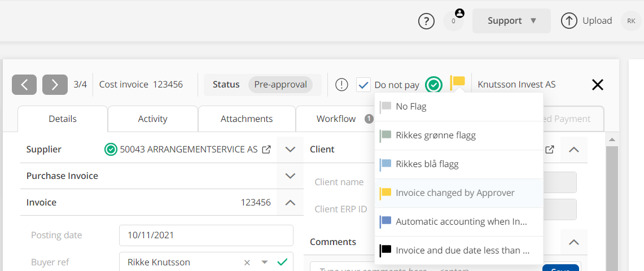
Task: Click the user notifications counter icon
Action: [454, 21]
